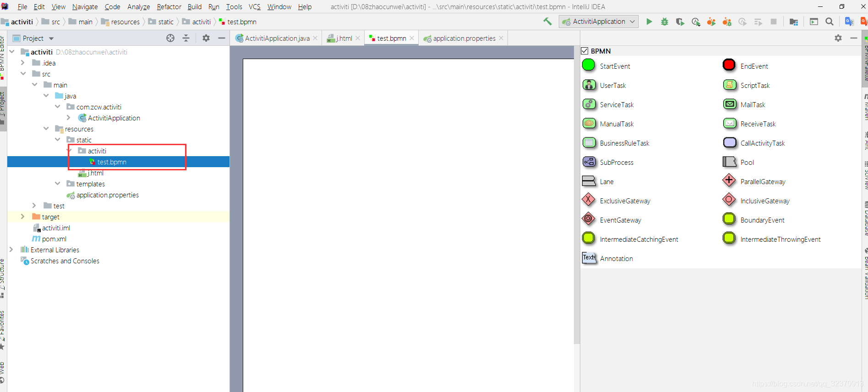Pick the BusinessRuleTask palette icon
Screen dimensions: 868x392
click(x=589, y=143)
